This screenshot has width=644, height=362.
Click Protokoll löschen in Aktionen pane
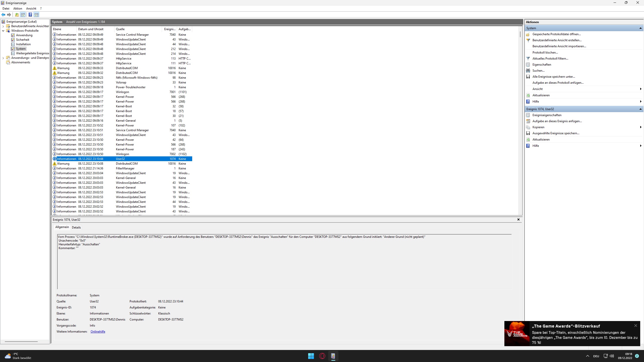(545, 53)
